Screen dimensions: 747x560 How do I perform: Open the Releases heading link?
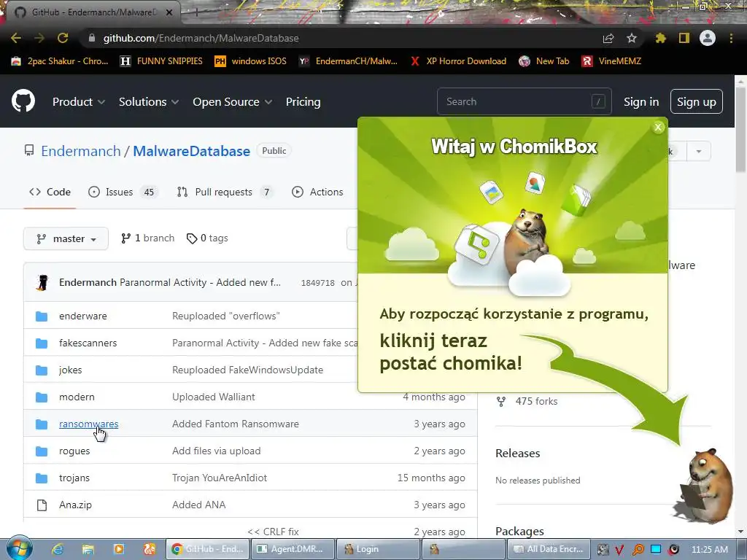point(517,454)
